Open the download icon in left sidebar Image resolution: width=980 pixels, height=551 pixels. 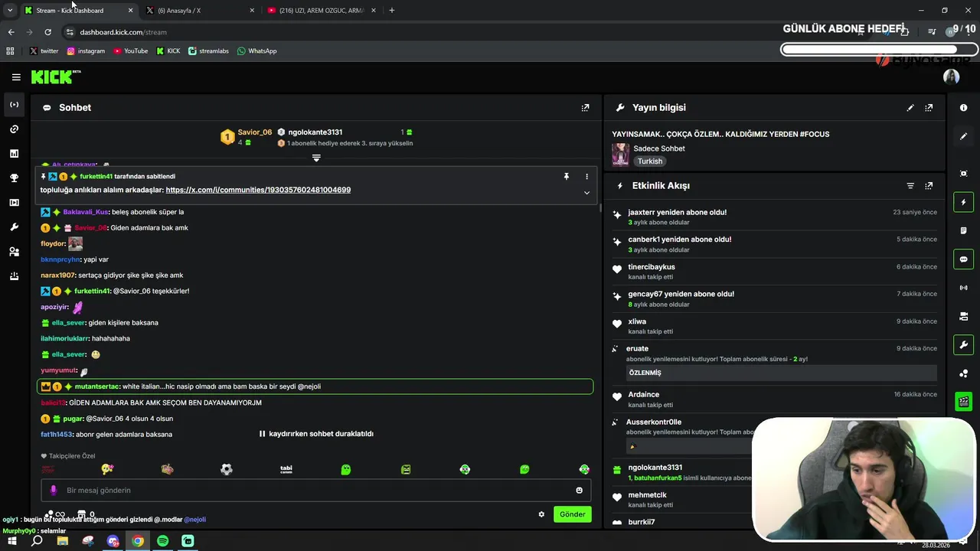(14, 276)
